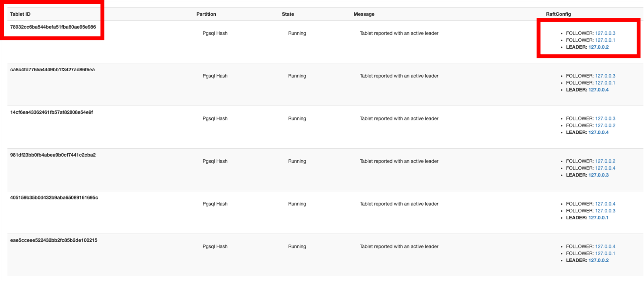The height and width of the screenshot is (281, 644).
Task: Click the LEADER 127.0.0.2 link for tablet 78932cc6
Action: click(x=599, y=47)
